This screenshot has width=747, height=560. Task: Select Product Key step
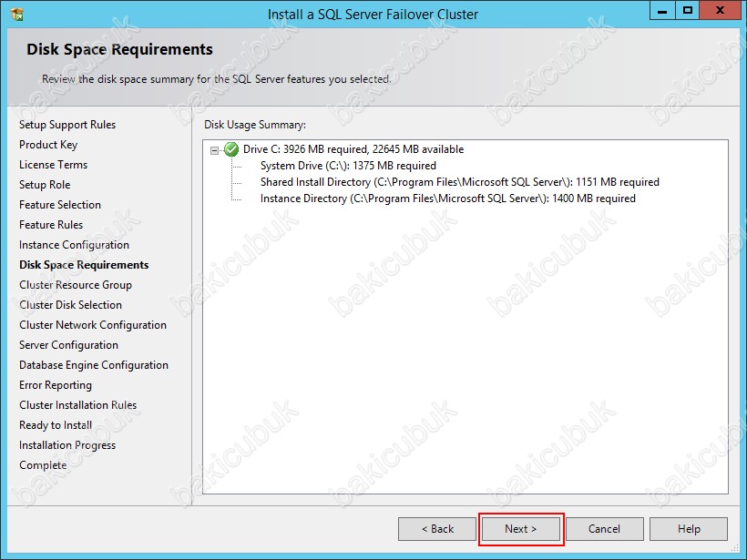coord(48,145)
